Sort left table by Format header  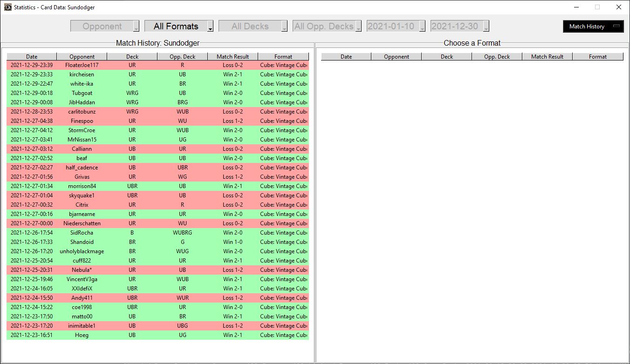pyautogui.click(x=283, y=57)
